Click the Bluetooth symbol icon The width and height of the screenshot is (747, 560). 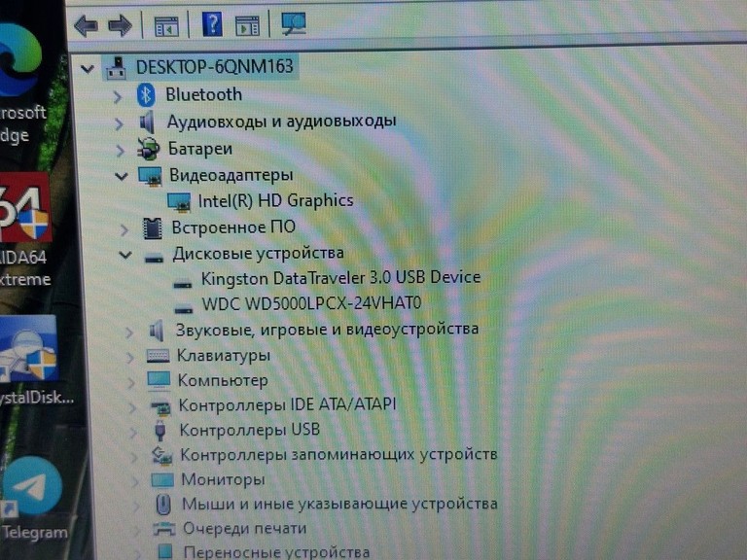pos(146,94)
